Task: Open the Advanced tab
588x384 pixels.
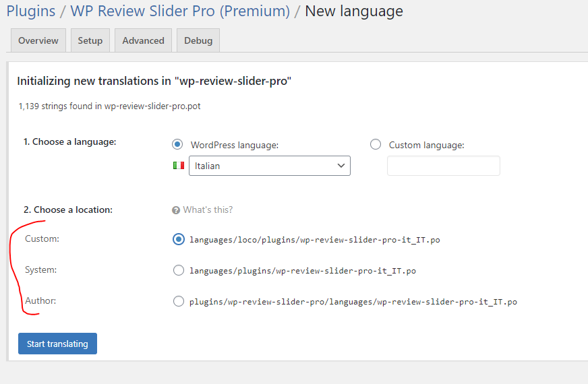Action: [143, 40]
